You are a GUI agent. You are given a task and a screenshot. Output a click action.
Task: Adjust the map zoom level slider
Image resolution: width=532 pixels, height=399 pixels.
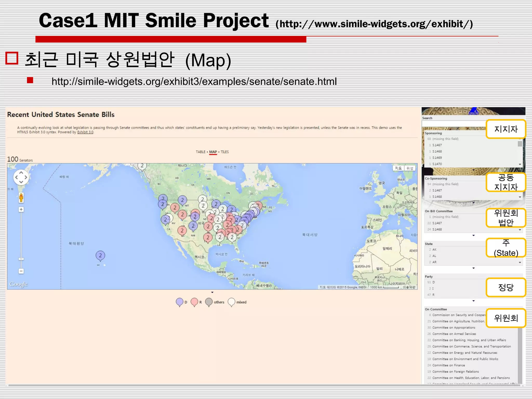click(21, 259)
